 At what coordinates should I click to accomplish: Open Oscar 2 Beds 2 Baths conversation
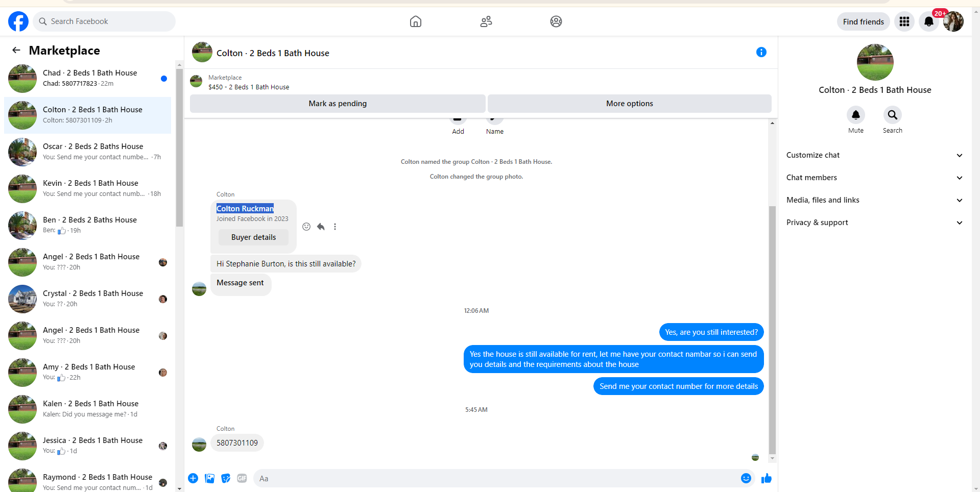point(88,152)
